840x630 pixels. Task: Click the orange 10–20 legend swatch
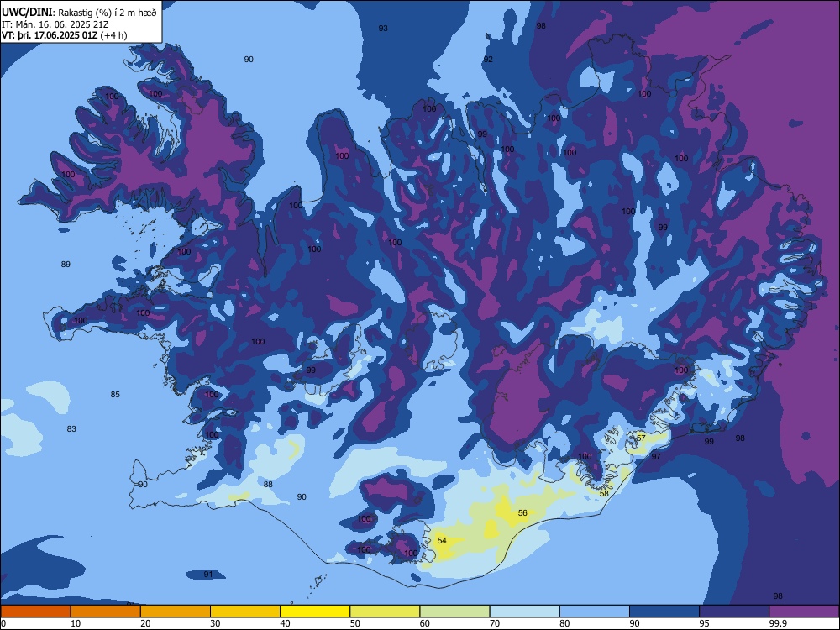[x=106, y=612]
